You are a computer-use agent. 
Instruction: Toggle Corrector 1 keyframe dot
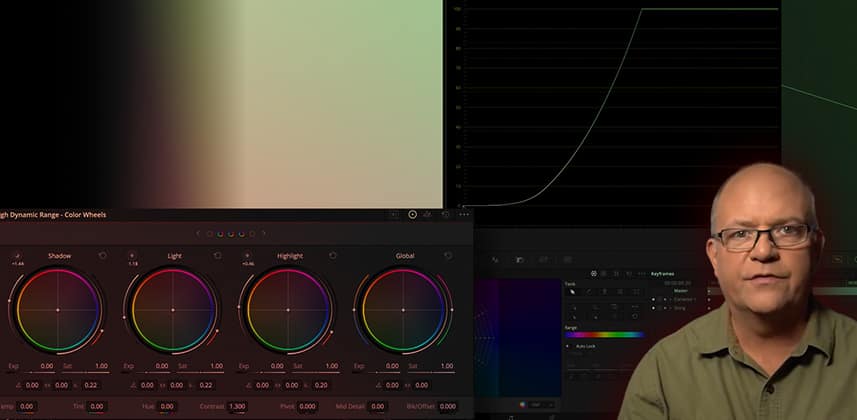653,300
